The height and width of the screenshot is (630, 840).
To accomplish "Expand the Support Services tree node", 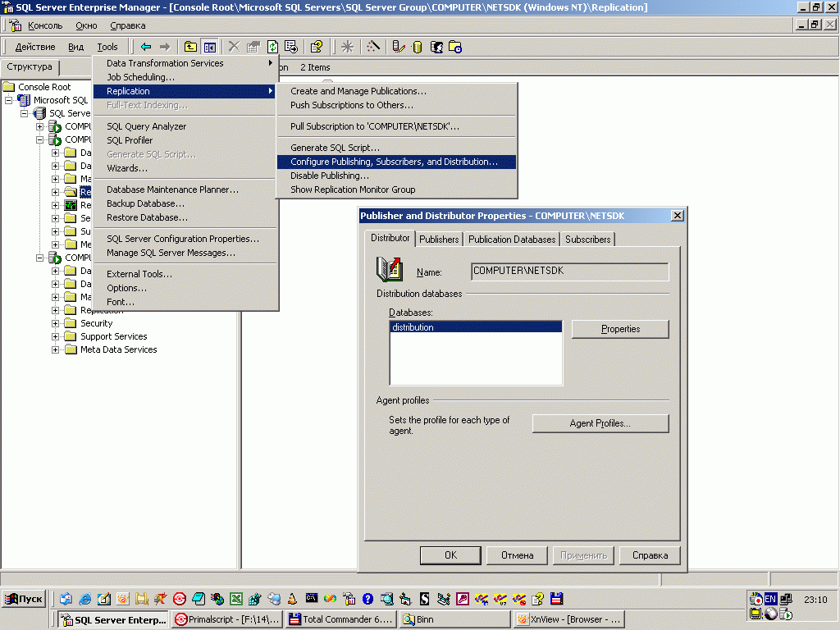I will (x=55, y=336).
